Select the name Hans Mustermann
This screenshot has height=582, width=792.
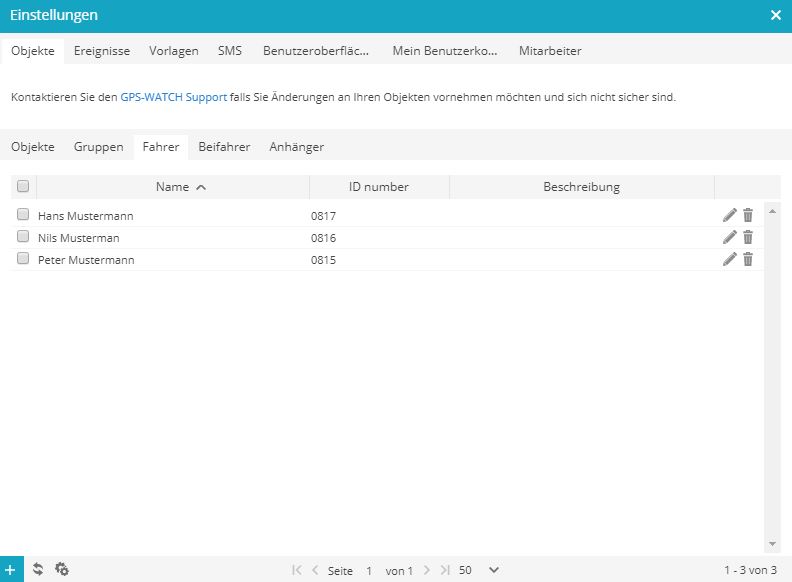[x=85, y=216]
